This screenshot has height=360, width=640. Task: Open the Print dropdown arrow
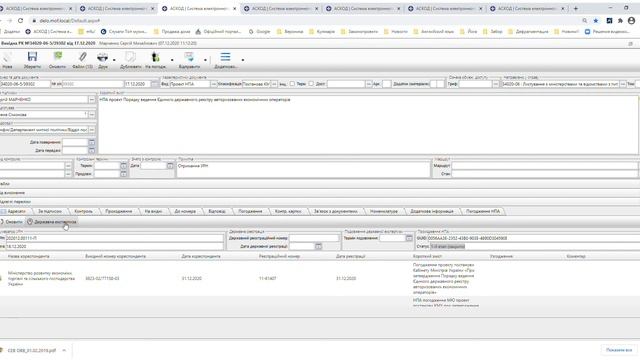(114, 60)
